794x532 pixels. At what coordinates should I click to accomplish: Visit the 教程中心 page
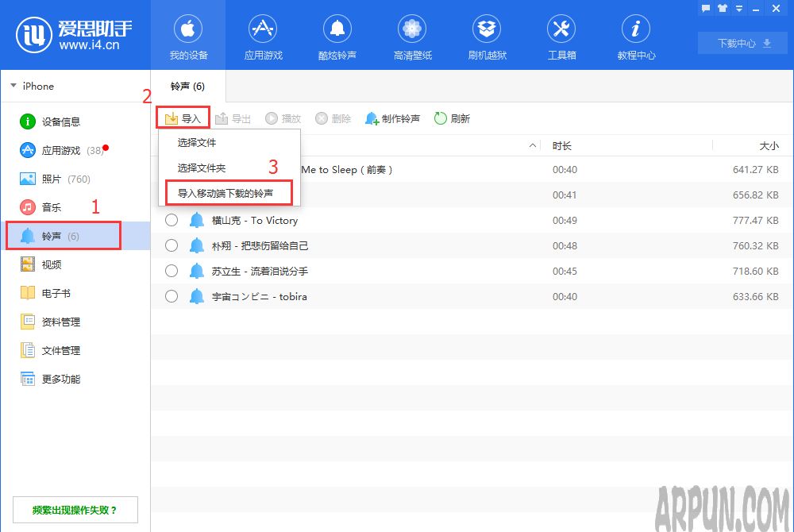(x=635, y=35)
